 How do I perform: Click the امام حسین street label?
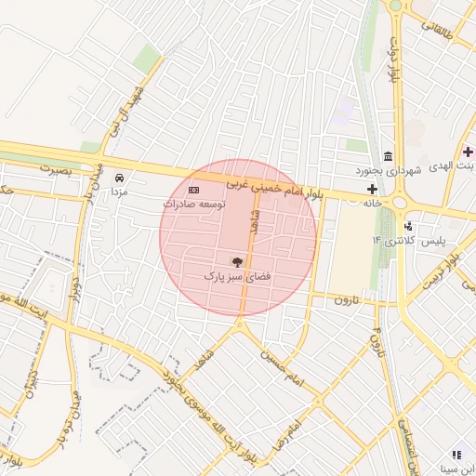(x=283, y=368)
